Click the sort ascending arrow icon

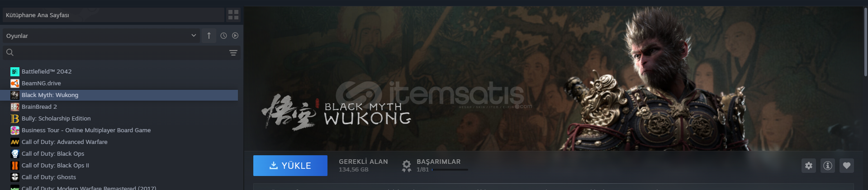209,36
